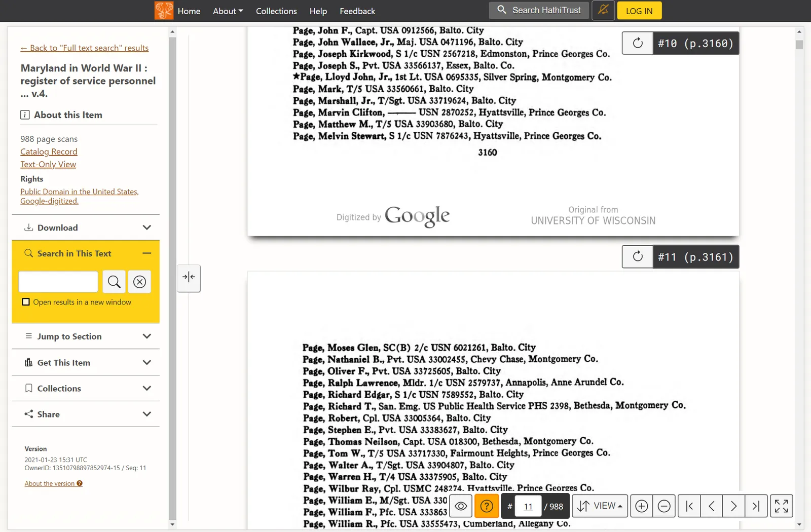Open the HathiTrust logo home icon

164,11
